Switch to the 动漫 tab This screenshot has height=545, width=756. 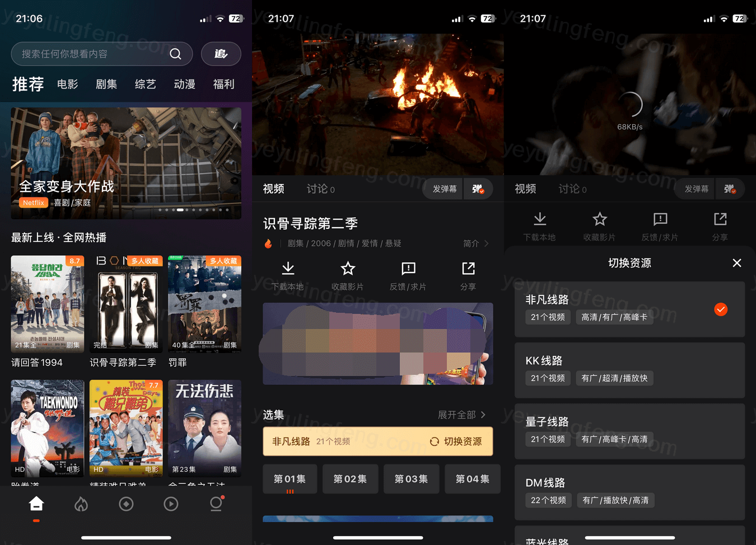point(185,84)
